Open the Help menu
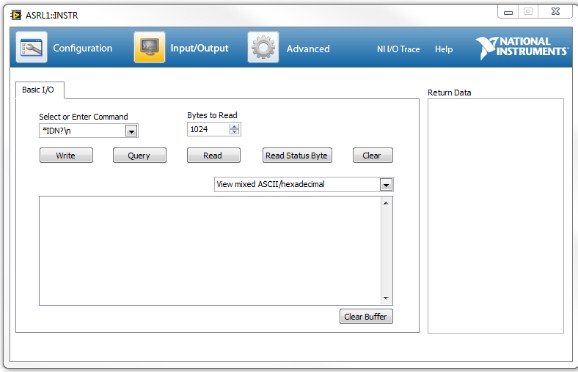This screenshot has width=578, height=372. pos(444,49)
